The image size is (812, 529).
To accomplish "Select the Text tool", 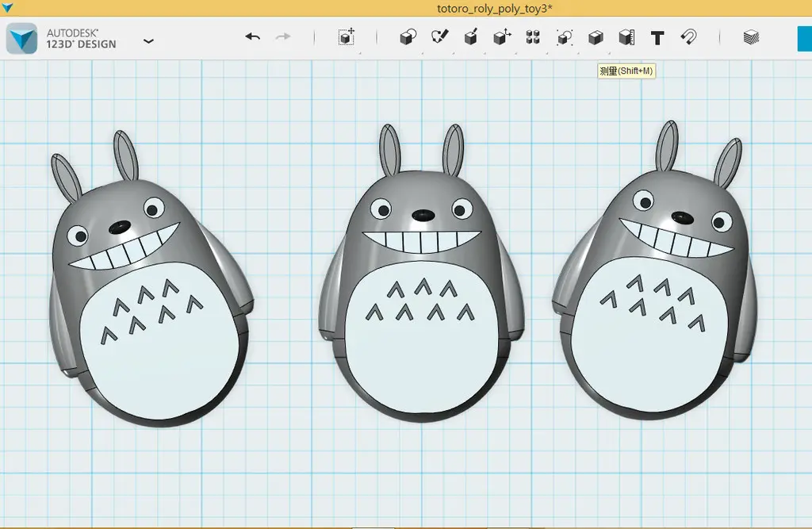I will pyautogui.click(x=657, y=37).
